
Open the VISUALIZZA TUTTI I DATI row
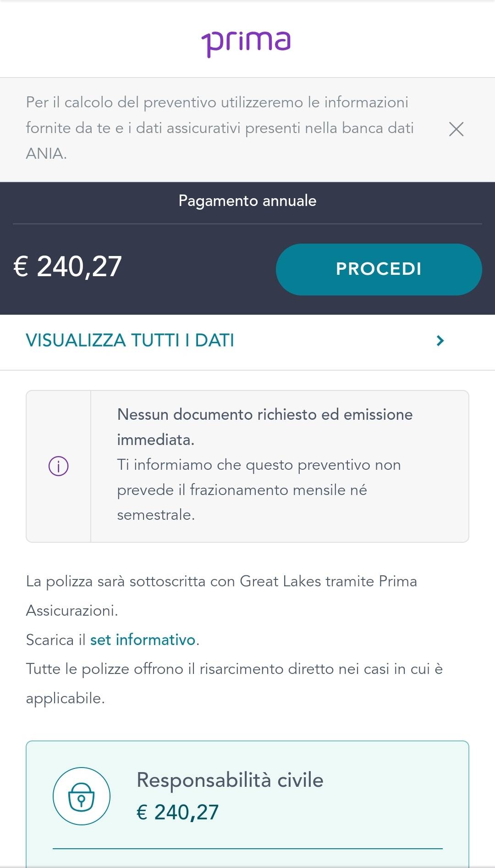pos(247,341)
